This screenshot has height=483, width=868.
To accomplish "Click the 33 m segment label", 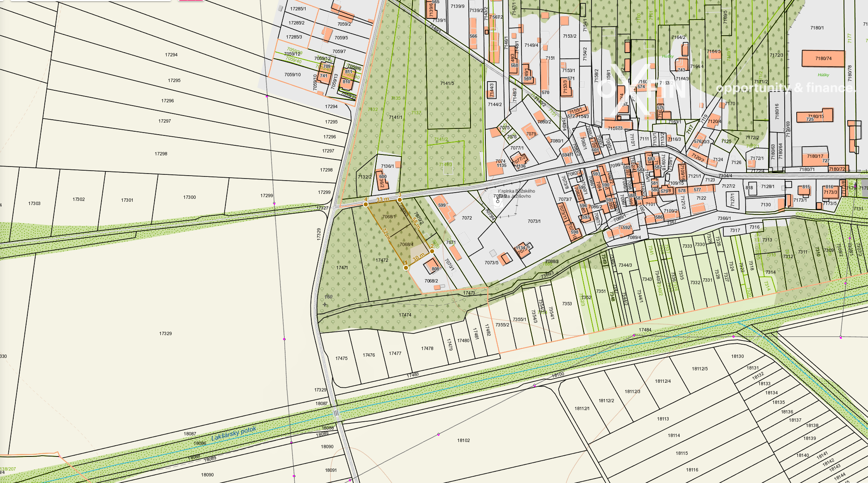I will tap(382, 200).
